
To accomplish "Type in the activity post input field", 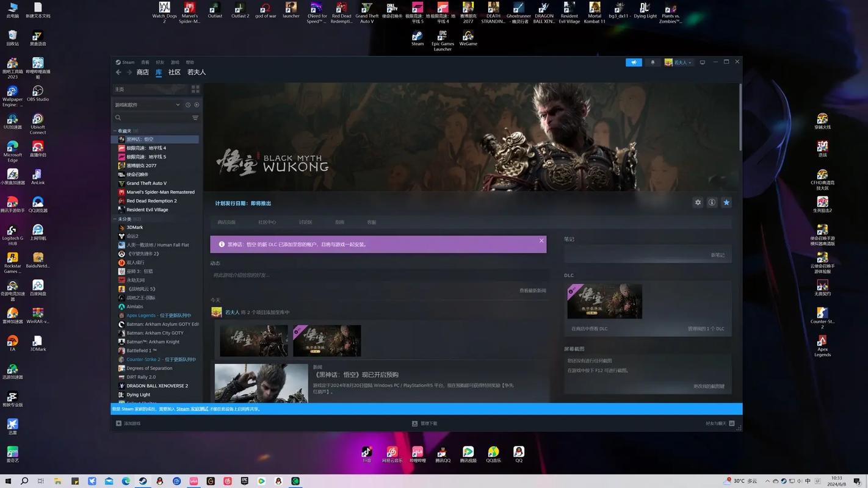I will click(378, 275).
